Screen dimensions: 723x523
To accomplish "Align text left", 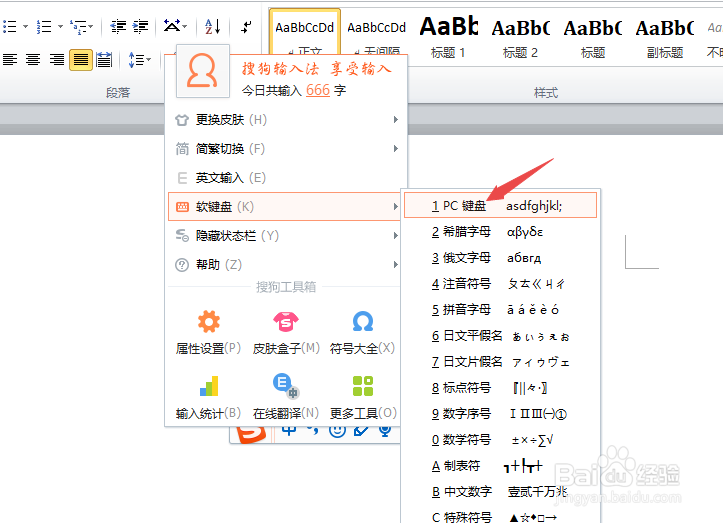I will [x=10, y=59].
